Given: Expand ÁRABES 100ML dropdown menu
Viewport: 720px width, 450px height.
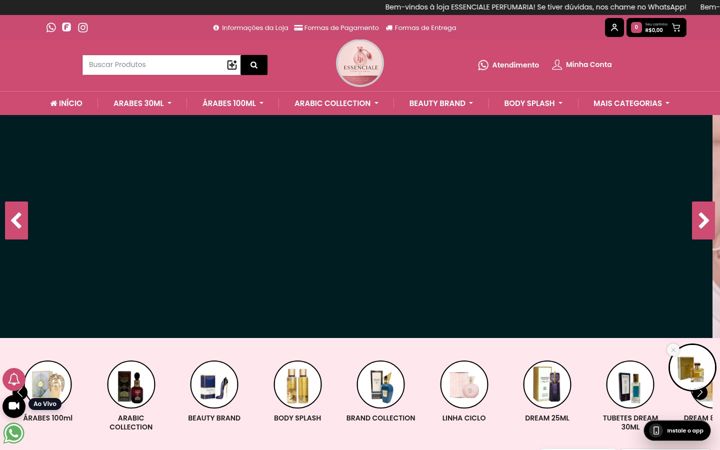Looking at the screenshot, I should point(233,103).
